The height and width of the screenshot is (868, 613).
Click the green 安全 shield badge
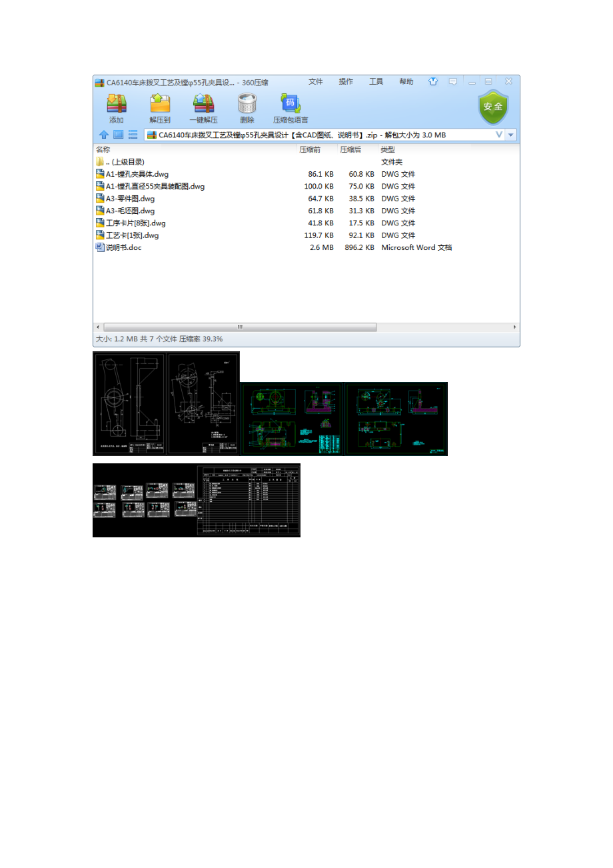point(493,107)
